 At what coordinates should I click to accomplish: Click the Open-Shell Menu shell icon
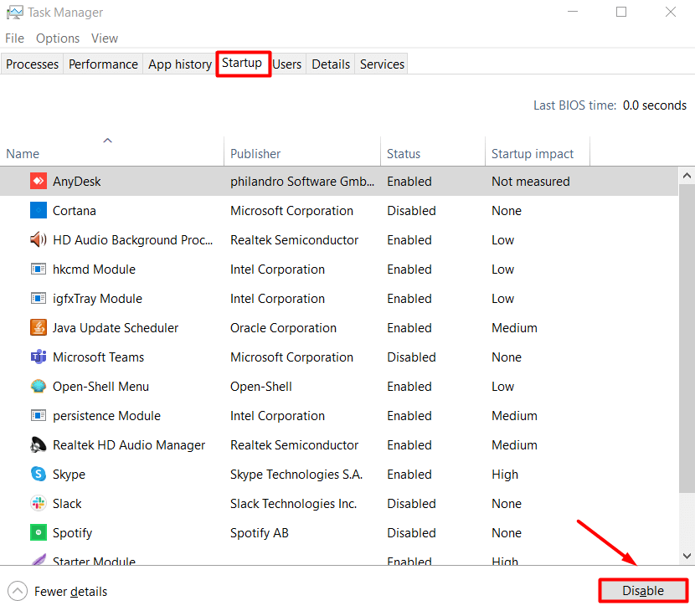pos(39,386)
